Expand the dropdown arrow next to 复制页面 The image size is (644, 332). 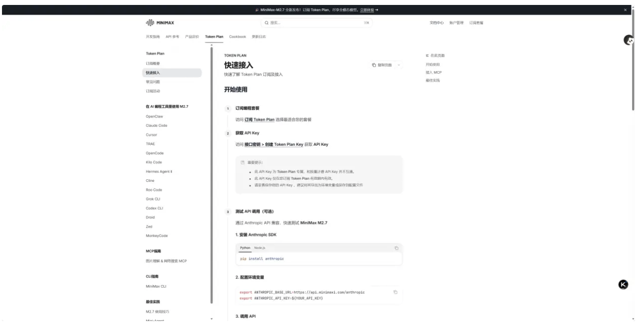tap(399, 65)
